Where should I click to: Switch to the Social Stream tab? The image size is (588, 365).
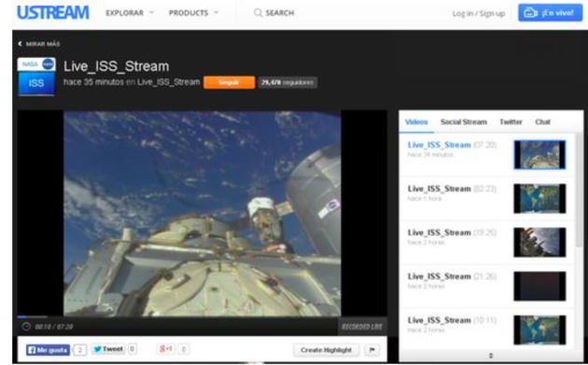[x=464, y=122]
